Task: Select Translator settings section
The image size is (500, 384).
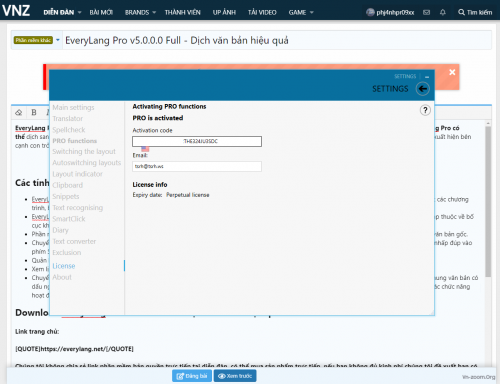Action: coord(68,118)
